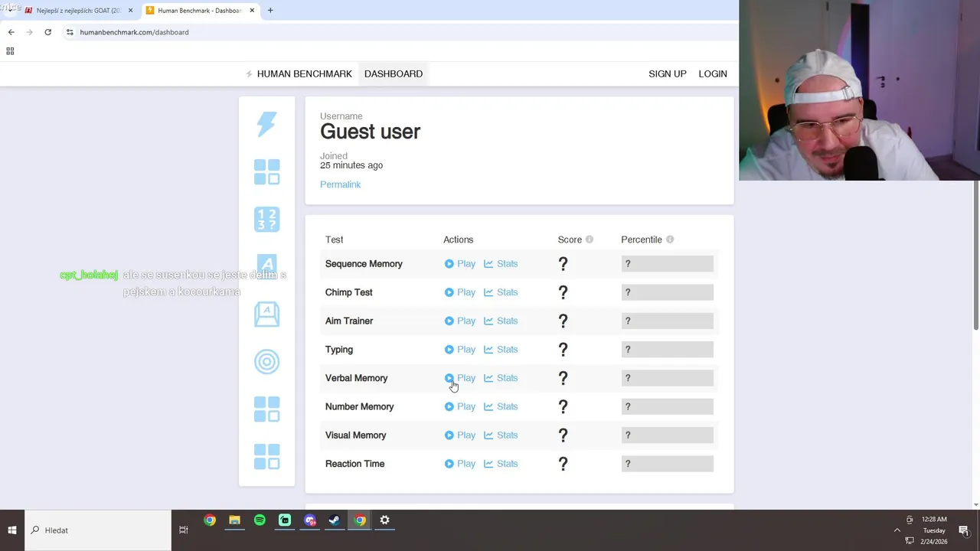980x551 pixels.
Task: Click SIGN UP in the header
Action: pos(668,74)
